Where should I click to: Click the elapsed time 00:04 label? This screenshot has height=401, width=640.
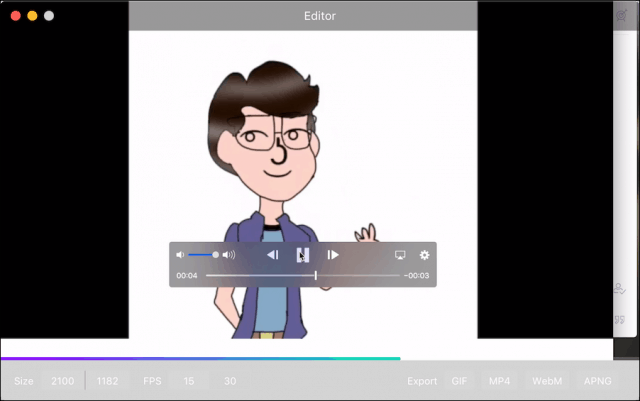tap(187, 276)
